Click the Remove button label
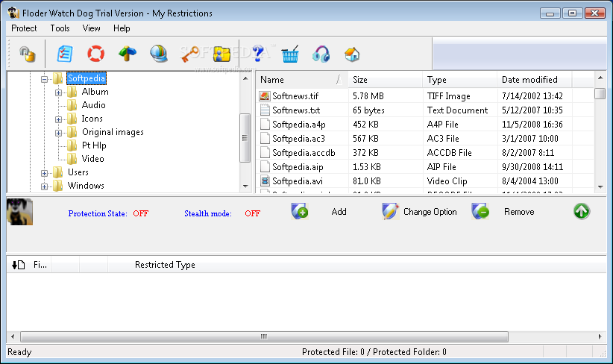 [x=519, y=212]
